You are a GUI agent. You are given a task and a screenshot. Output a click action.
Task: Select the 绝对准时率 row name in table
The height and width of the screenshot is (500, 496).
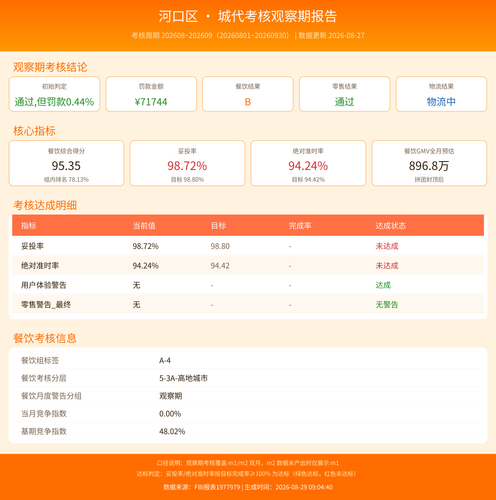pos(40,266)
